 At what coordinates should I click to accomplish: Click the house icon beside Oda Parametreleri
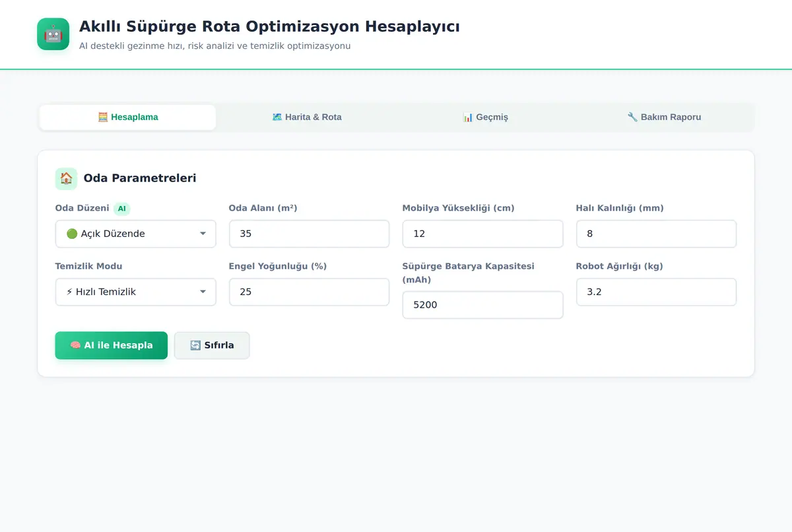(66, 178)
